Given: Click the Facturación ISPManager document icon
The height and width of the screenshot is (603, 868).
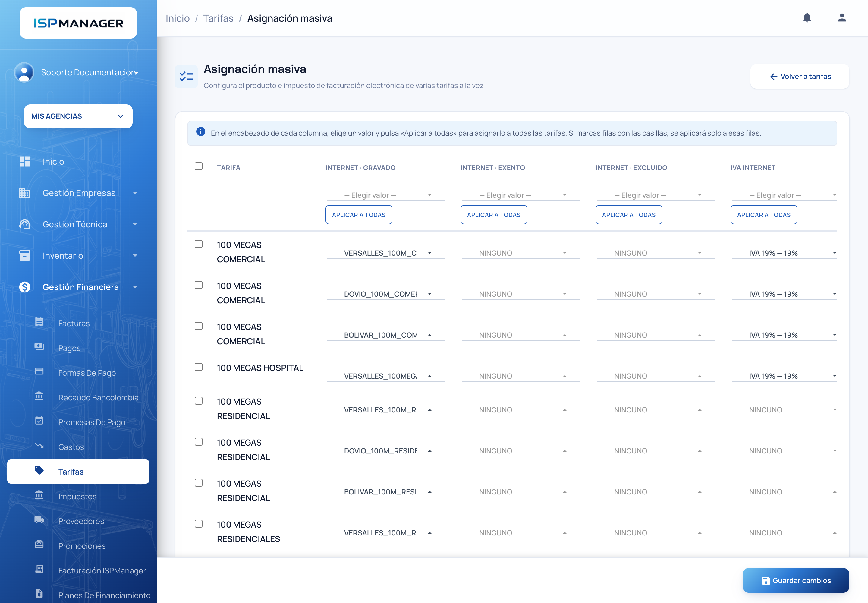Looking at the screenshot, I should (x=39, y=569).
